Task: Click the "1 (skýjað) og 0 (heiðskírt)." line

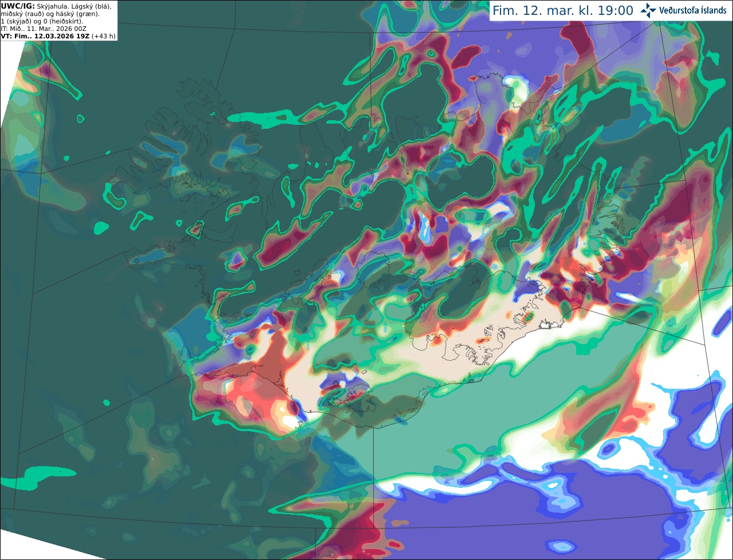Action: 42,21
